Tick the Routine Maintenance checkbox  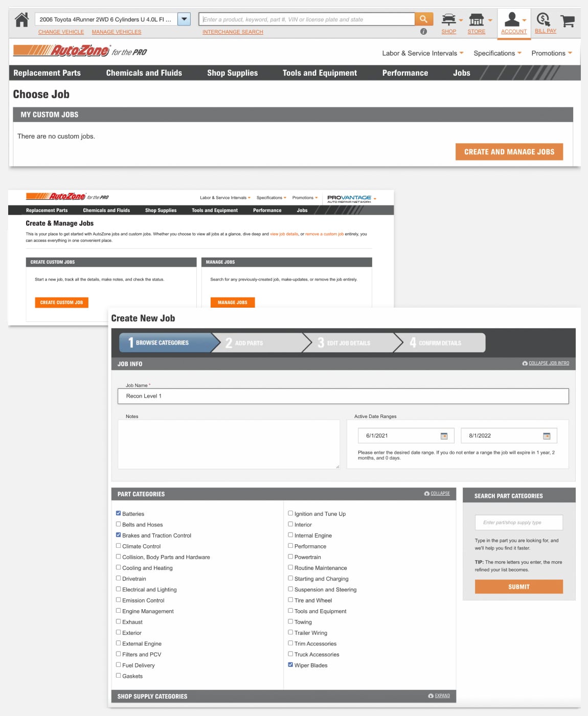(x=290, y=567)
